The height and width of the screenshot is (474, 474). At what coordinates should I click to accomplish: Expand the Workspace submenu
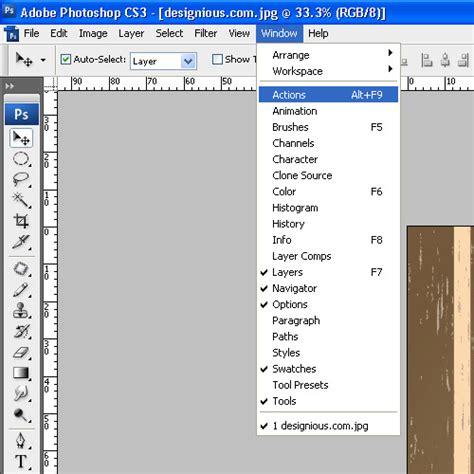[x=328, y=71]
